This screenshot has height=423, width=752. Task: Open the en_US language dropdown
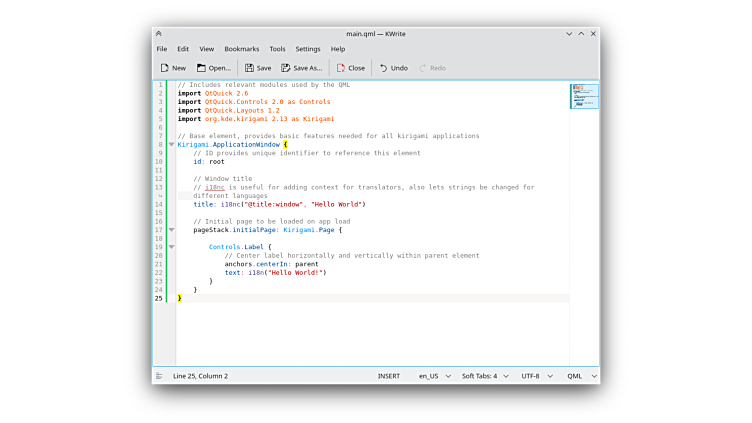pos(434,376)
